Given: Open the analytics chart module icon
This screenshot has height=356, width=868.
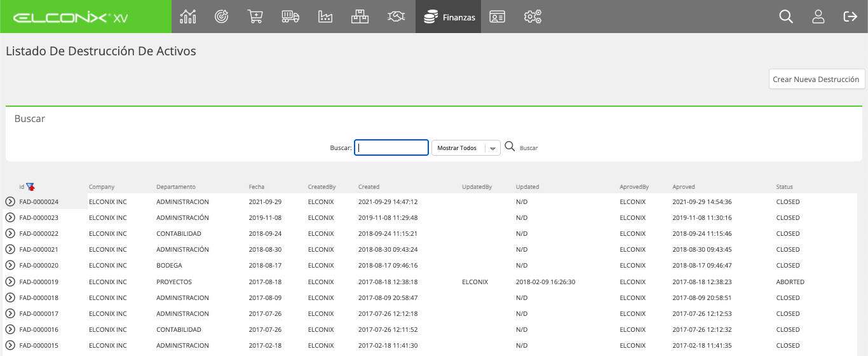Looking at the screenshot, I should coord(188,17).
